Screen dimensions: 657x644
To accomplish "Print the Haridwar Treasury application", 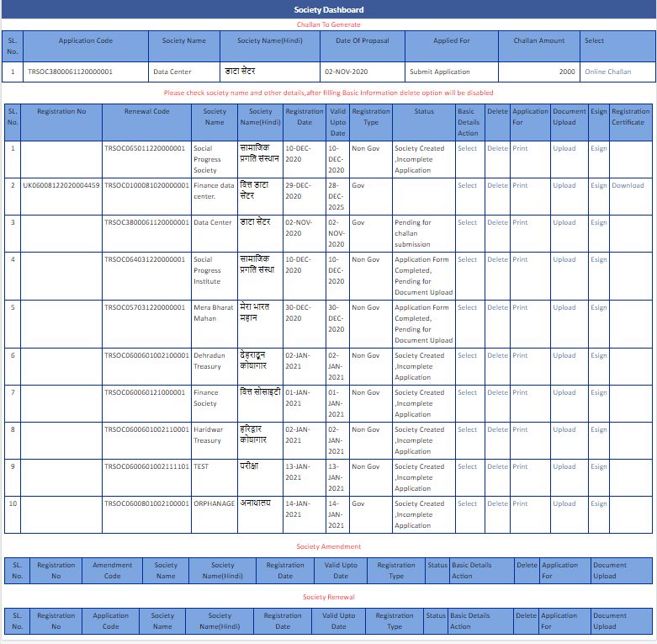I will 520,429.
